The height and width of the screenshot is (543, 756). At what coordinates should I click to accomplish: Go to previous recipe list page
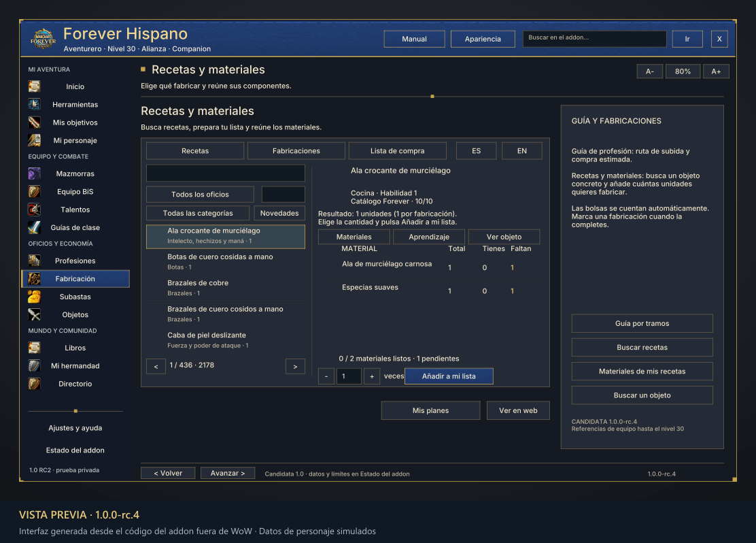click(156, 366)
